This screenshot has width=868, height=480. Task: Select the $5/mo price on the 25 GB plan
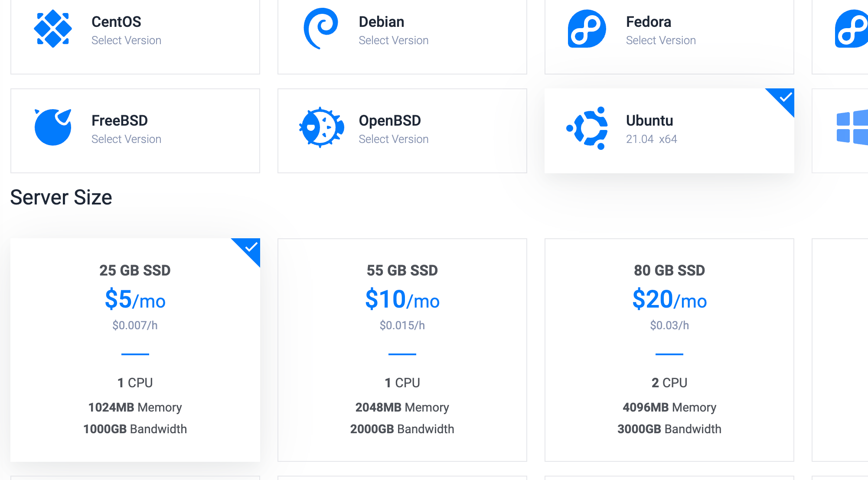(135, 299)
